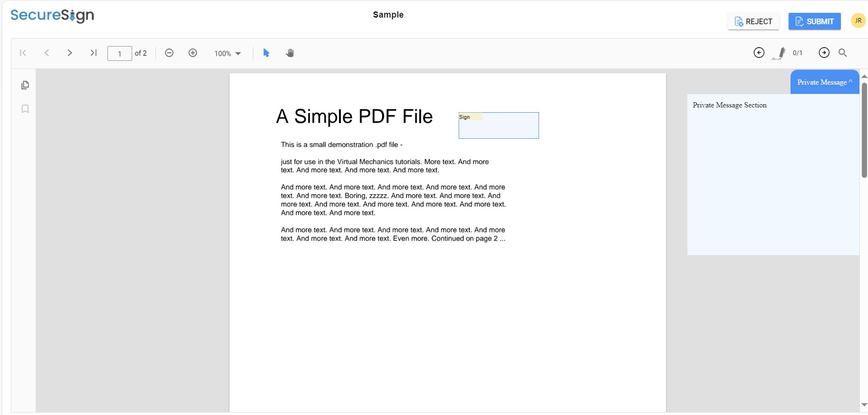868x415 pixels.
Task: Click the Sign signature field
Action: (x=499, y=125)
